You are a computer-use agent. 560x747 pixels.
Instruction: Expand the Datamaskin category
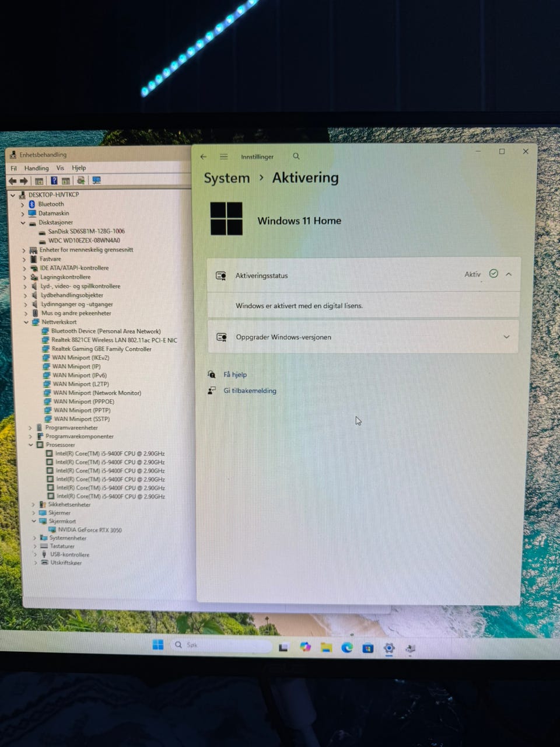[x=23, y=214]
